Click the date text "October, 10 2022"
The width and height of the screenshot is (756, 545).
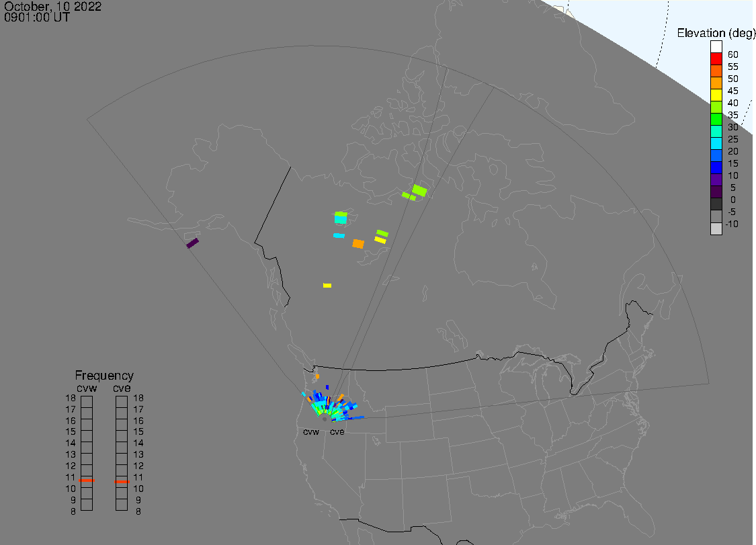pyautogui.click(x=52, y=6)
